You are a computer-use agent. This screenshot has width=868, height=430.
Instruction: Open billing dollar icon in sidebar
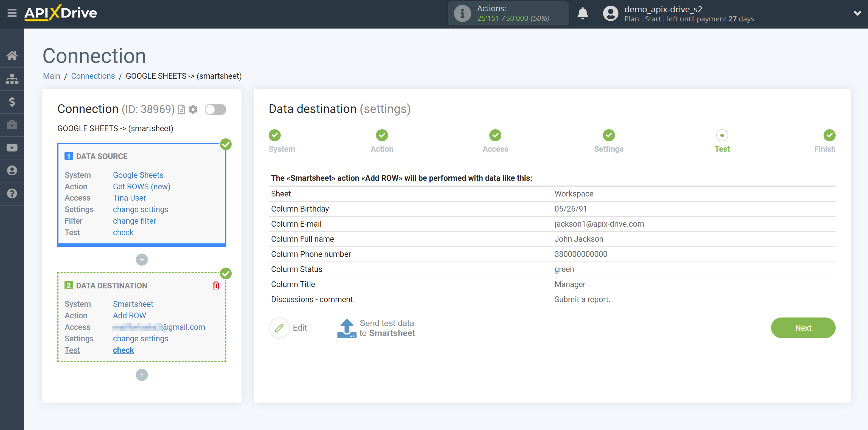(x=12, y=102)
